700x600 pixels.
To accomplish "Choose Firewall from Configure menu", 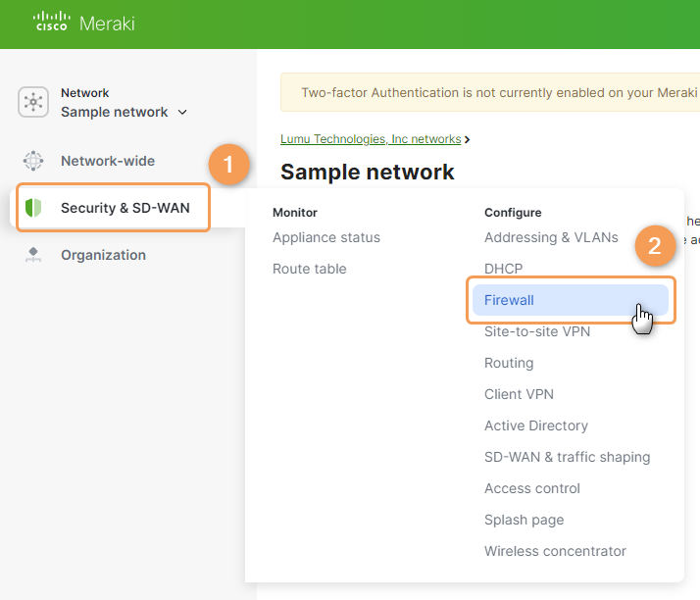I will click(x=509, y=300).
